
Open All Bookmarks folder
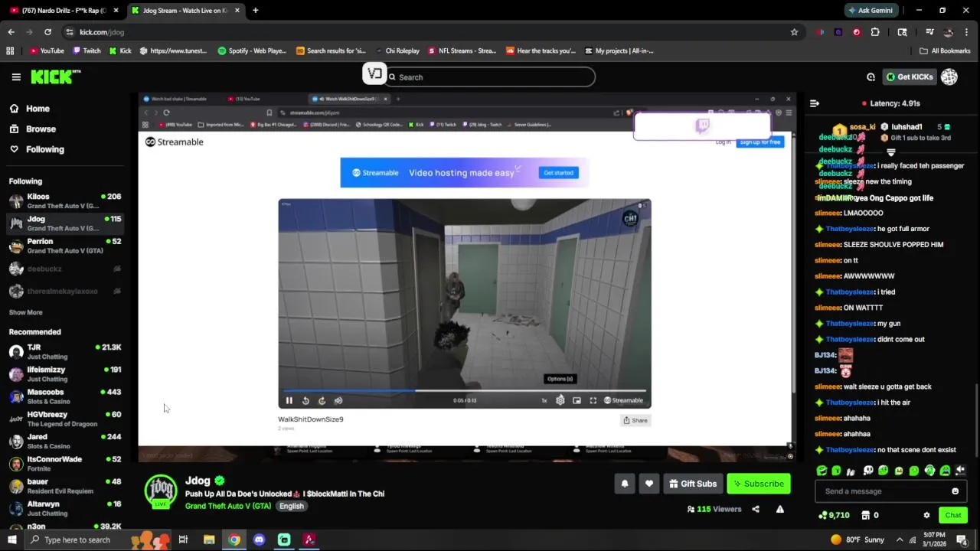945,51
